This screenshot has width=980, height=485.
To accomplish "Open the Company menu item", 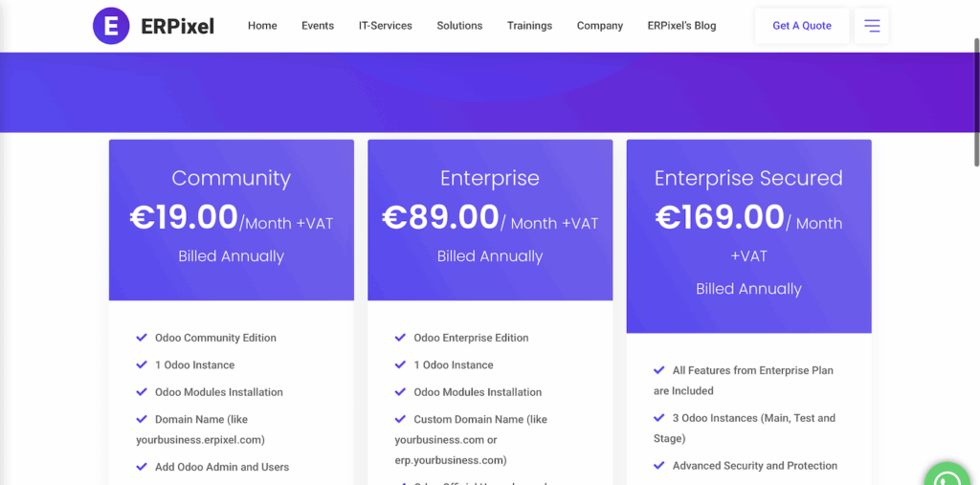I will pyautogui.click(x=600, y=26).
